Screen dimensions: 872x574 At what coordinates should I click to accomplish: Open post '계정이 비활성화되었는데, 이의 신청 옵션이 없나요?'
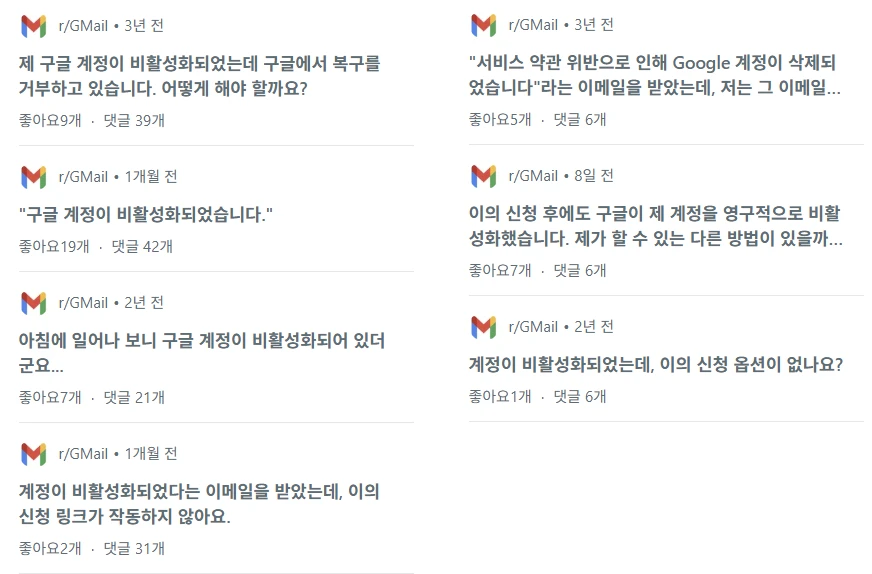pyautogui.click(x=655, y=364)
